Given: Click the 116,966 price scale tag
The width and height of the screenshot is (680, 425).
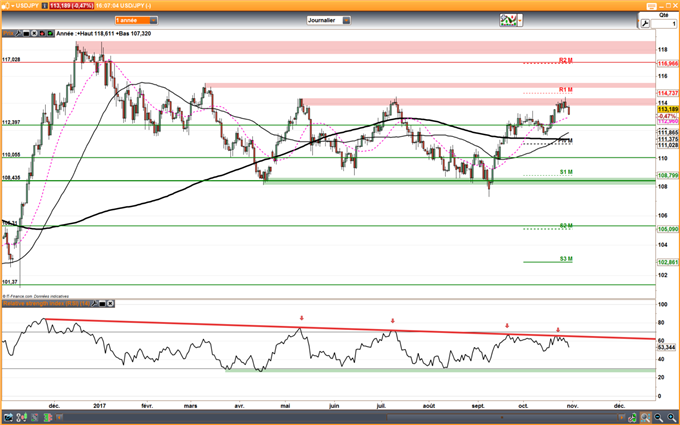Looking at the screenshot, I should point(668,64).
